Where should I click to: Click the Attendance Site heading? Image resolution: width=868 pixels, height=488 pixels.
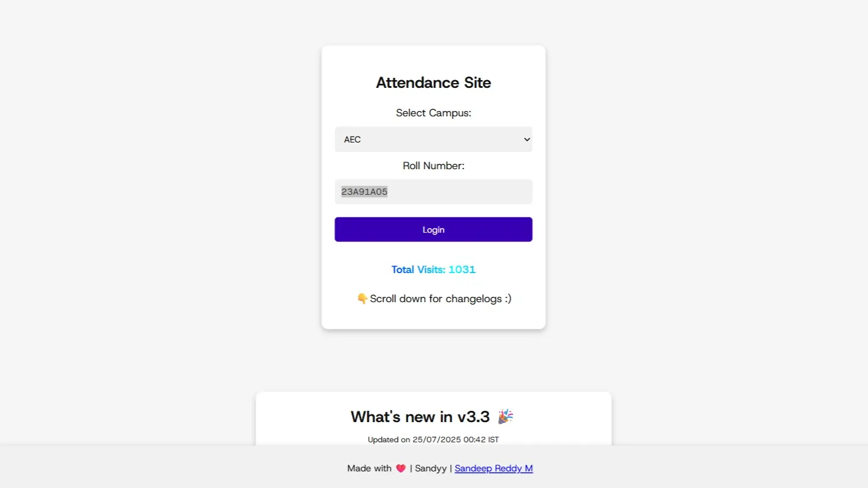coord(433,83)
